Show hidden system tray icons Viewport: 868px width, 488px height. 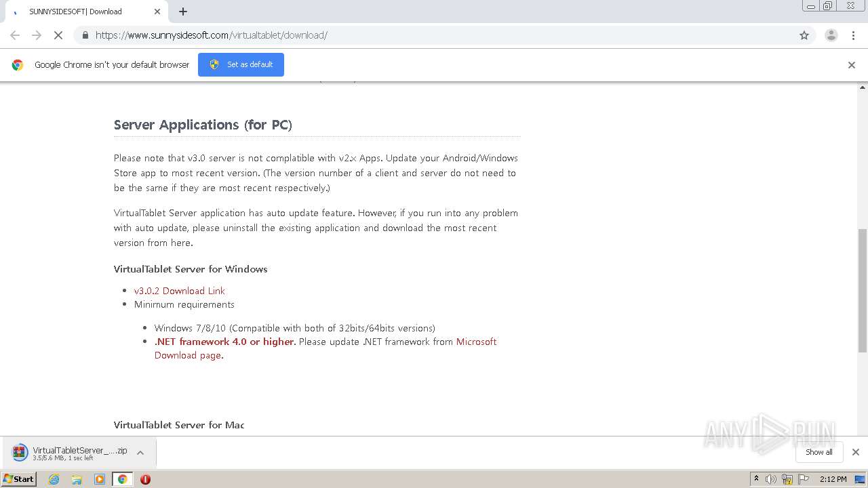coord(756,479)
